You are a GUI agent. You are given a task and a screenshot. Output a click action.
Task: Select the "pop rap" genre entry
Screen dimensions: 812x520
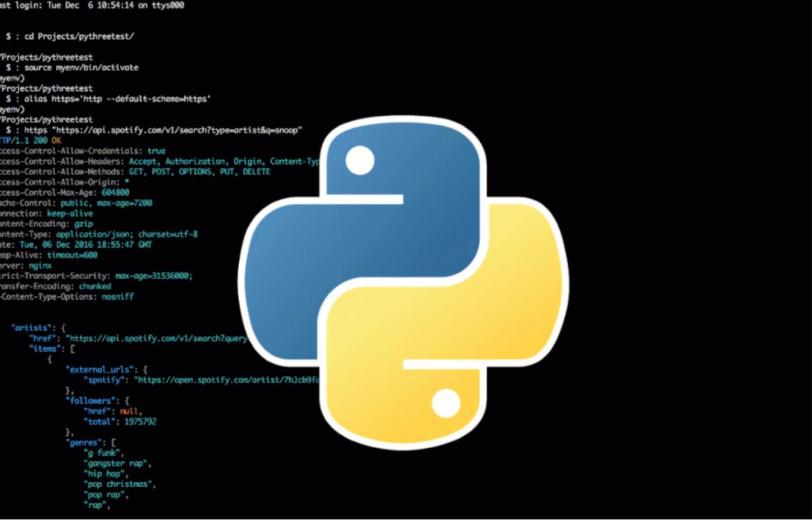[106, 495]
